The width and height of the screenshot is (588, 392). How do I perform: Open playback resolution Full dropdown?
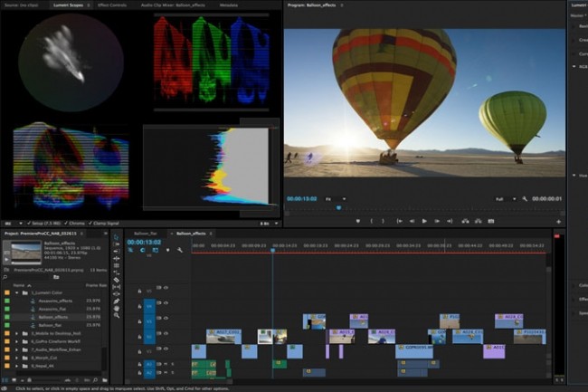point(506,199)
